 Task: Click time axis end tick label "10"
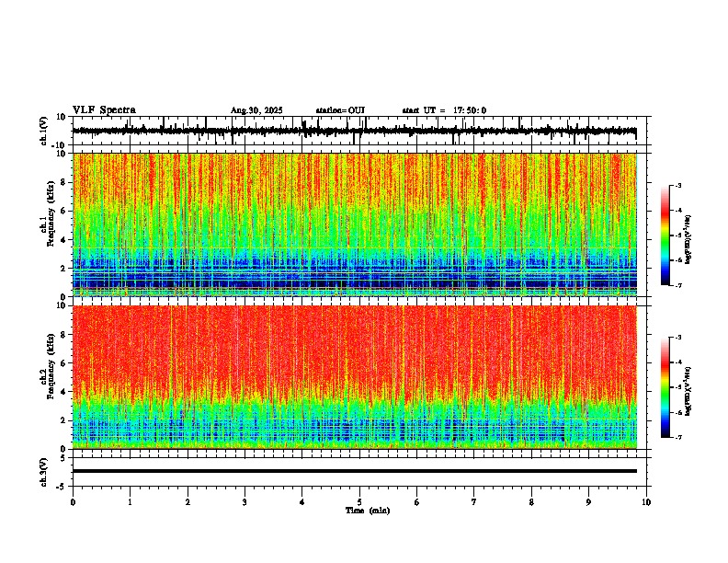[646, 502]
